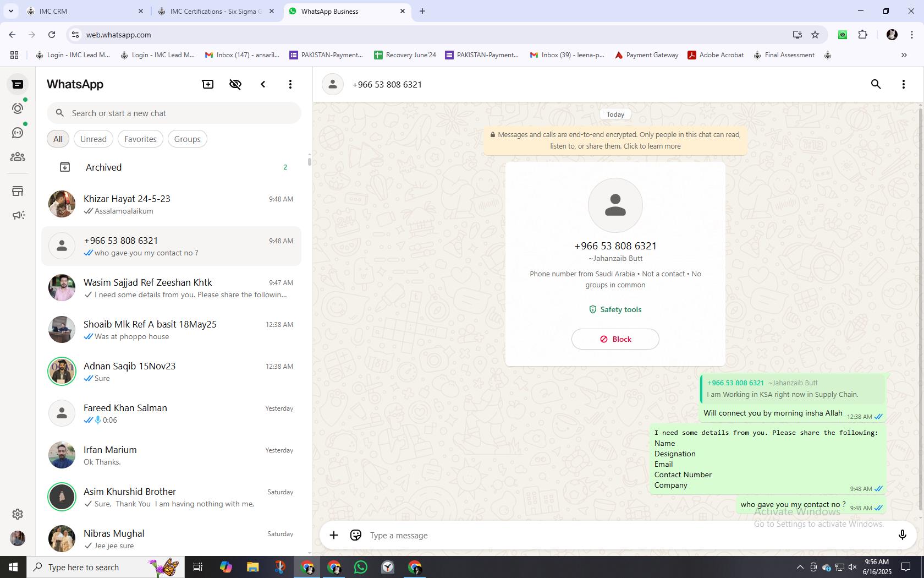Open chat Adnan Saqib 15Nov23

point(172,372)
